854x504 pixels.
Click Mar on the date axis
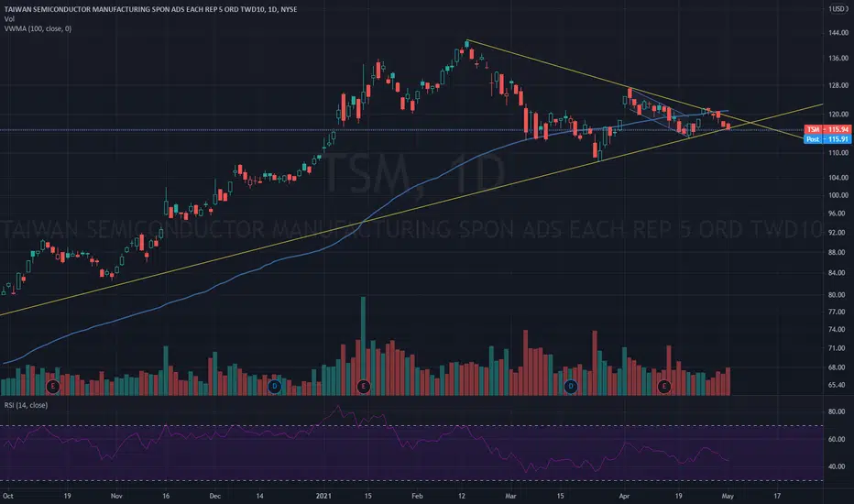510,497
